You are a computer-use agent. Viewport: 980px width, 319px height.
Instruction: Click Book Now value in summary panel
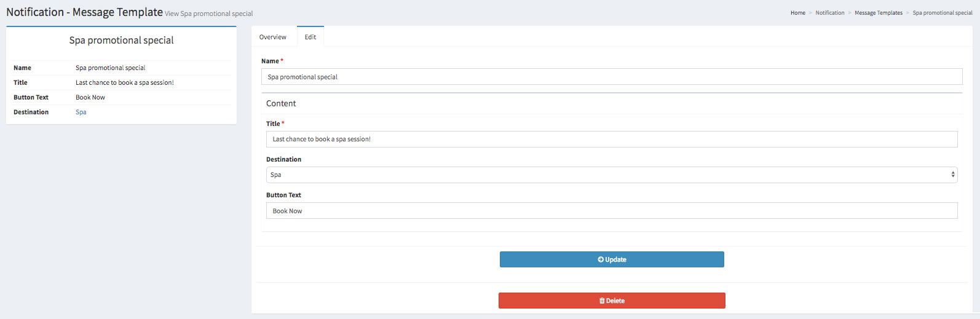coord(90,98)
